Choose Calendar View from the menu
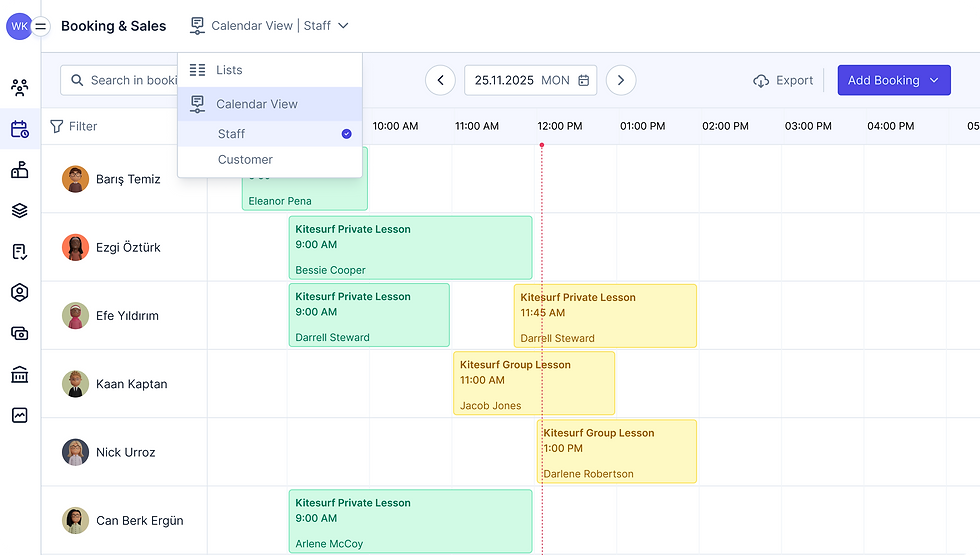Viewport: 980px width, 555px height. (256, 104)
